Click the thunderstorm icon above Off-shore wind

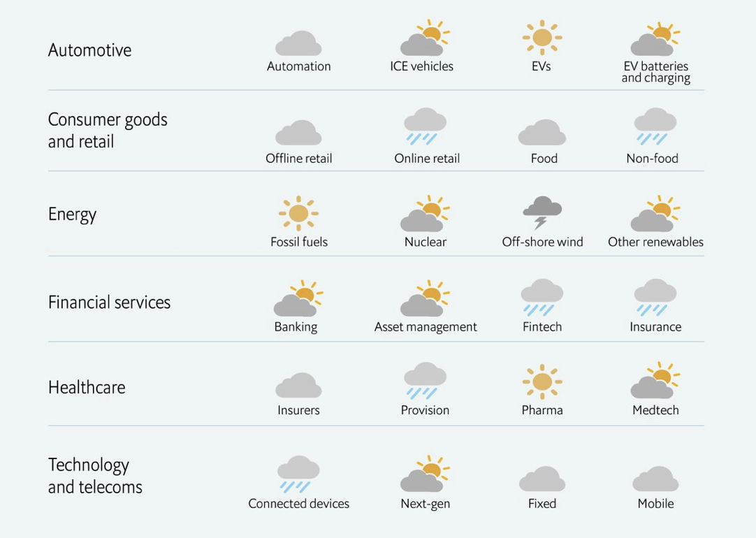point(542,212)
